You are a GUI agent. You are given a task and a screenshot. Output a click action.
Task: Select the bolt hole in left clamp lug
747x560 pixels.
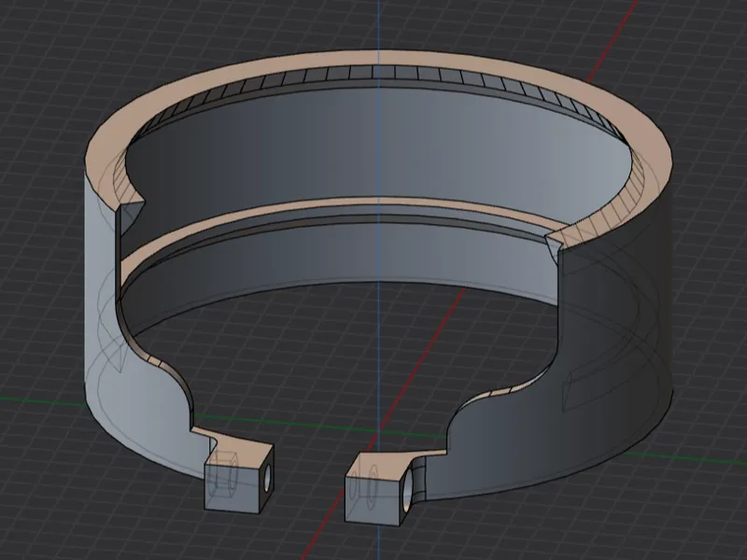pyautogui.click(x=267, y=478)
